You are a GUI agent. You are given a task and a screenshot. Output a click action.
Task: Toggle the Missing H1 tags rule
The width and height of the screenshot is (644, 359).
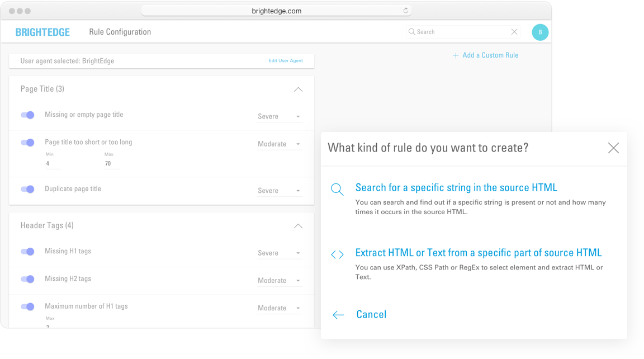coord(27,252)
